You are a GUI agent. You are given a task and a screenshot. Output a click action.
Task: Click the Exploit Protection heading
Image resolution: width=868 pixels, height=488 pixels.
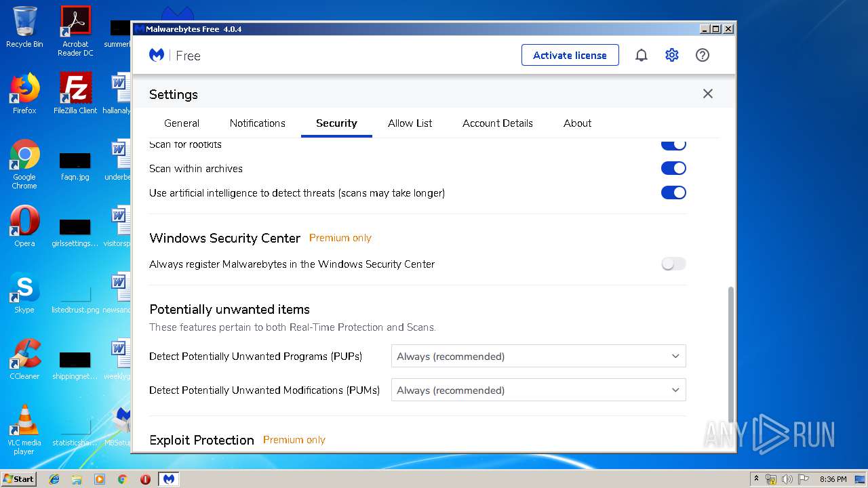click(201, 440)
